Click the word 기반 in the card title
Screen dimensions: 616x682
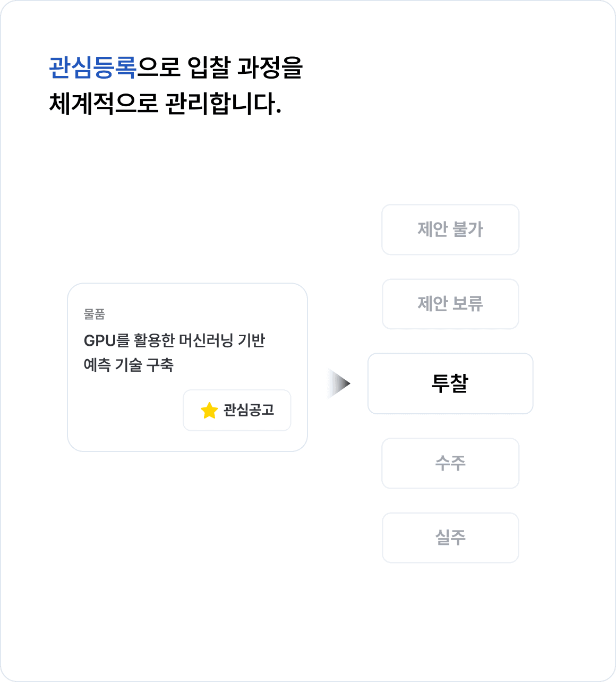(x=251, y=340)
